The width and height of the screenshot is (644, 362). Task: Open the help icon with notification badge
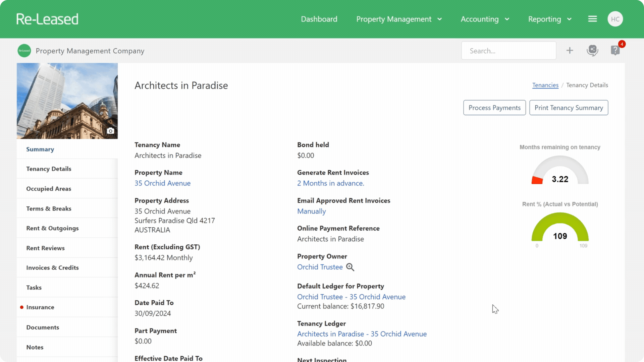(616, 50)
